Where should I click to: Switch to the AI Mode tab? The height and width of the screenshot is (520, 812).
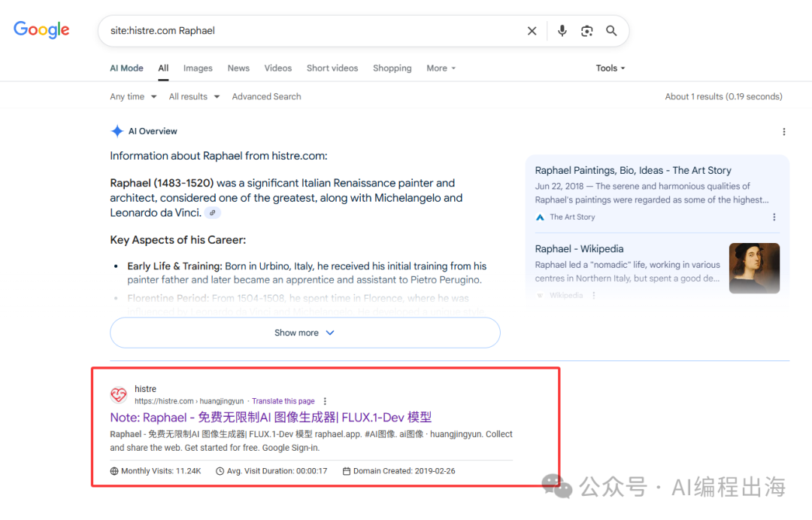click(126, 68)
